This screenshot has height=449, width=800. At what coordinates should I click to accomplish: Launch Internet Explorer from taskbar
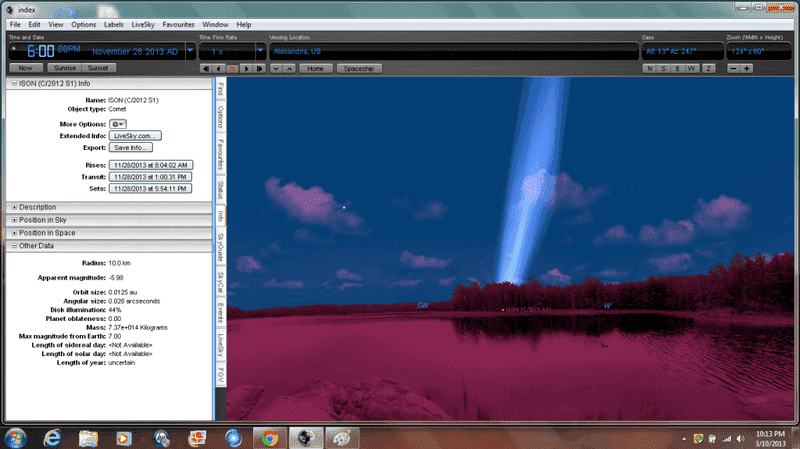point(52,438)
